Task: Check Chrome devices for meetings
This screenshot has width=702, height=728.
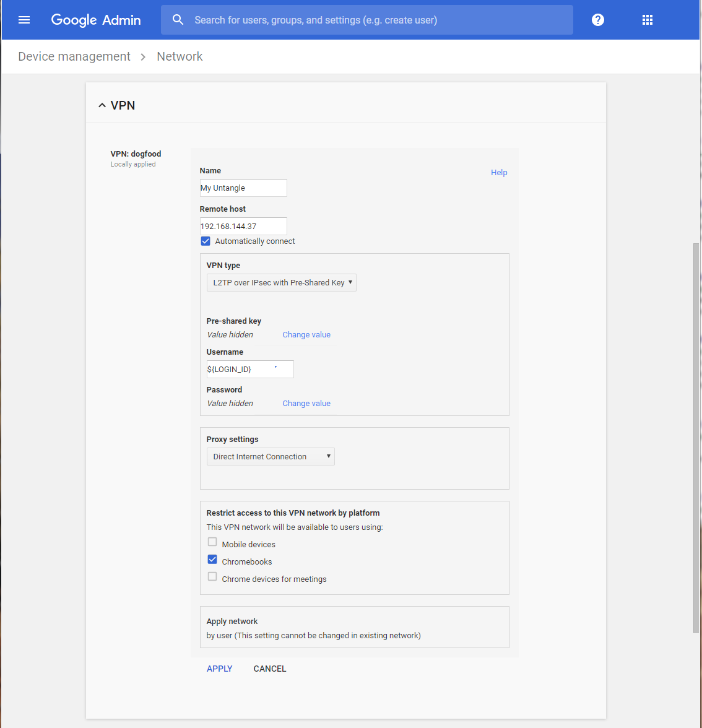Action: pyautogui.click(x=212, y=576)
